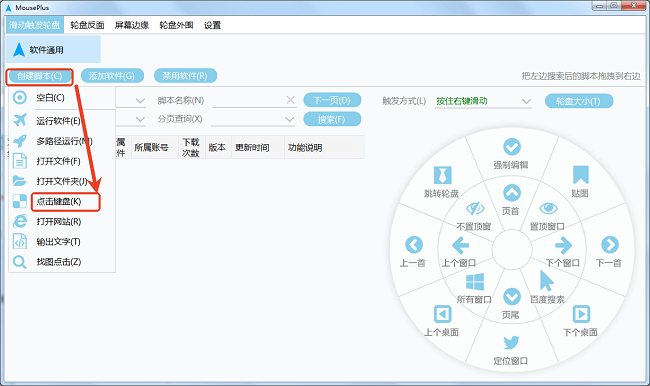Choose the 空白(C) blank script icon
This screenshot has width=650, height=386.
pyautogui.click(x=19, y=97)
